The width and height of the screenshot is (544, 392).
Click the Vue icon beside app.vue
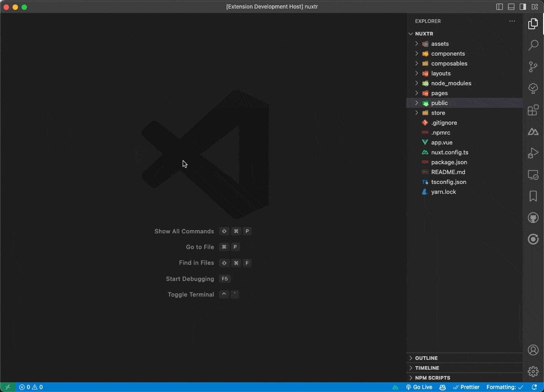(x=425, y=142)
